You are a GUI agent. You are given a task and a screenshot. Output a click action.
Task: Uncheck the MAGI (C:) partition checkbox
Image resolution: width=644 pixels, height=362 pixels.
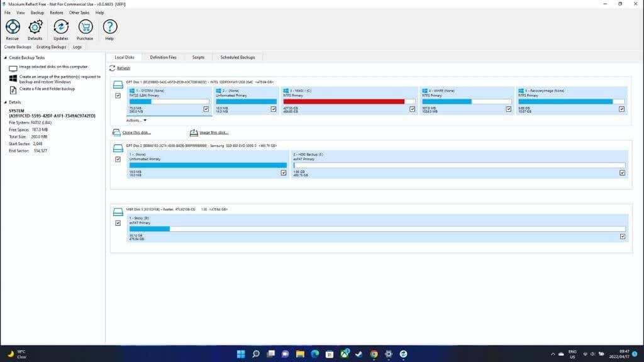coord(413,109)
